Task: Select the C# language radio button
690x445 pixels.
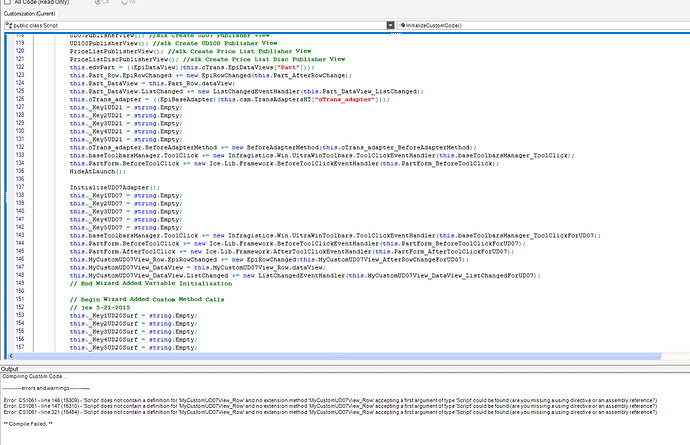Action: 98,2
